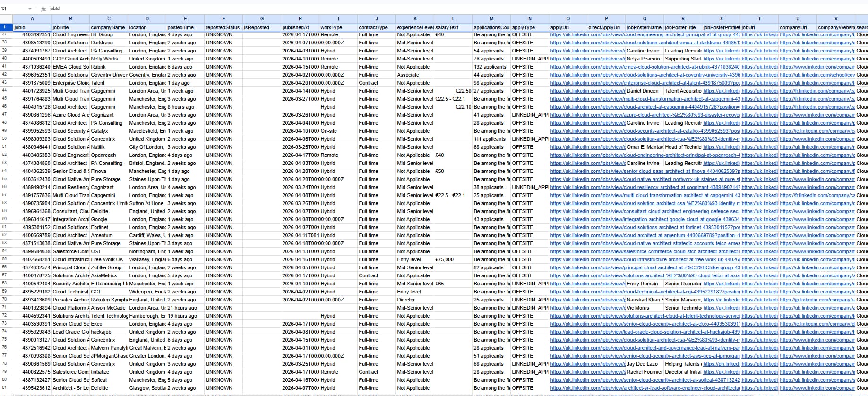Viewport: 868px width, 396px height.
Task: Select the Catalyx company cell
Action: 109,131
